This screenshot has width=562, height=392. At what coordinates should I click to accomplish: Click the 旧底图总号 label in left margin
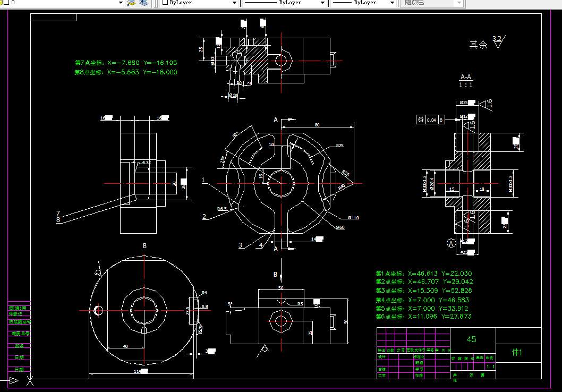click(x=19, y=322)
